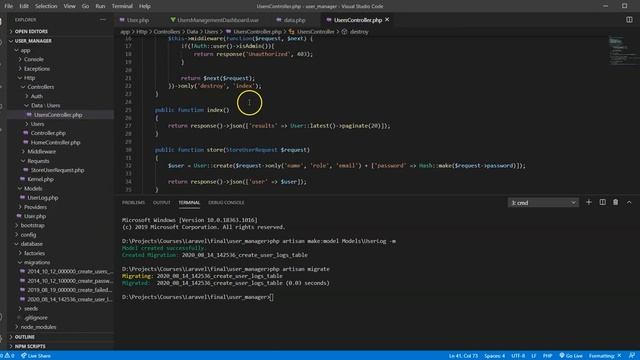The height and width of the screenshot is (360, 640).
Task: Maximize panel with the chevron-up icon
Action: coord(629,202)
